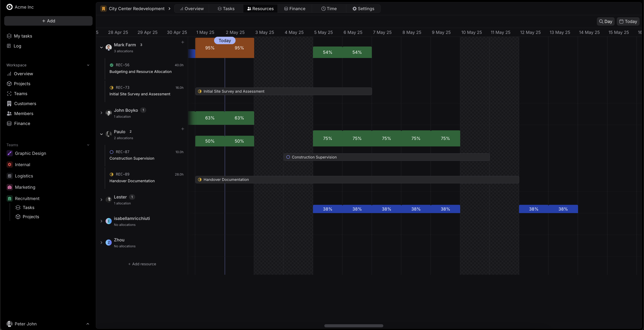The height and width of the screenshot is (330, 644).
Task: Toggle REC-56 completed status circle
Action: (x=112, y=65)
